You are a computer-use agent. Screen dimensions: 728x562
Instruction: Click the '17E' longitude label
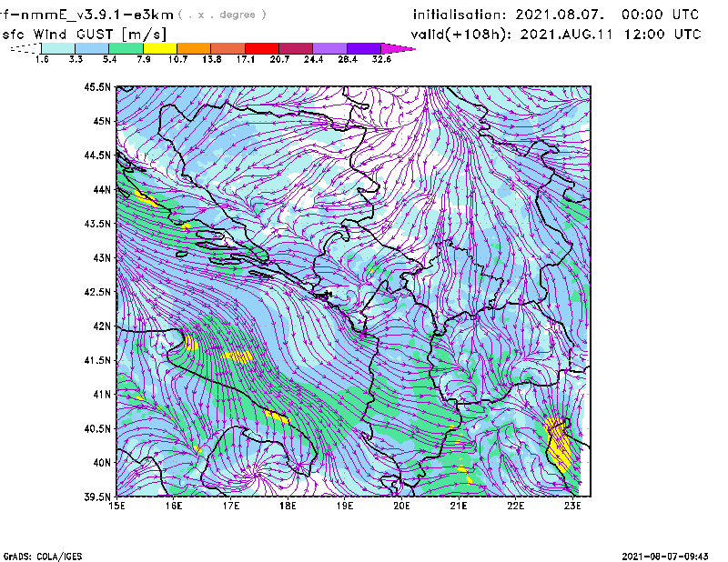tap(231, 506)
